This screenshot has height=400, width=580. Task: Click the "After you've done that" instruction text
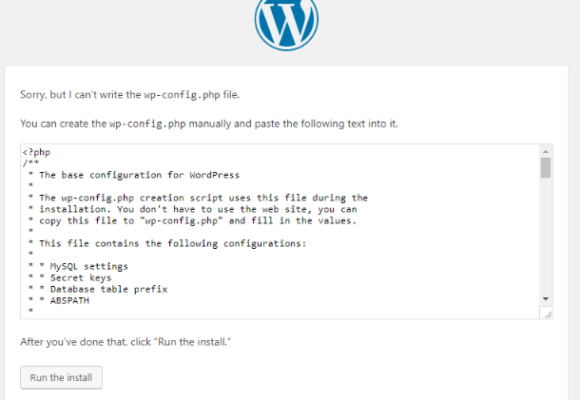[125, 342]
